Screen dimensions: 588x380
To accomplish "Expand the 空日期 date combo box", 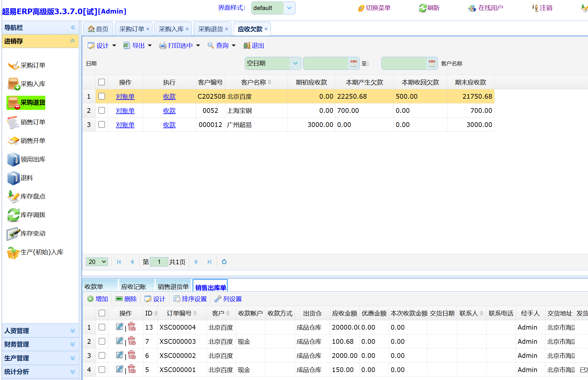I will [295, 63].
